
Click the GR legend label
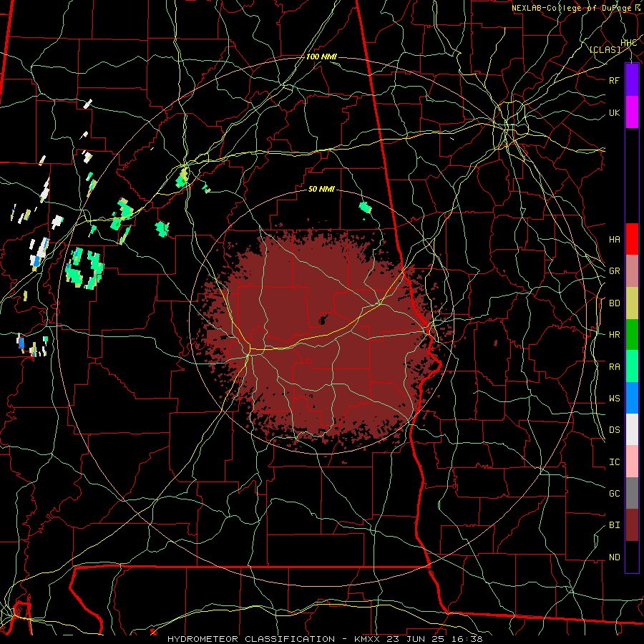[614, 271]
